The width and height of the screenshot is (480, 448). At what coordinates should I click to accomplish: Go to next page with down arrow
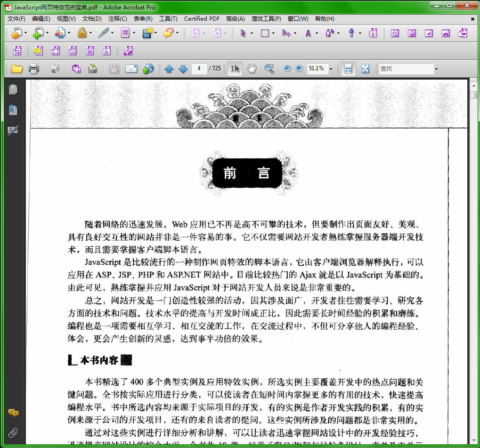coord(183,69)
